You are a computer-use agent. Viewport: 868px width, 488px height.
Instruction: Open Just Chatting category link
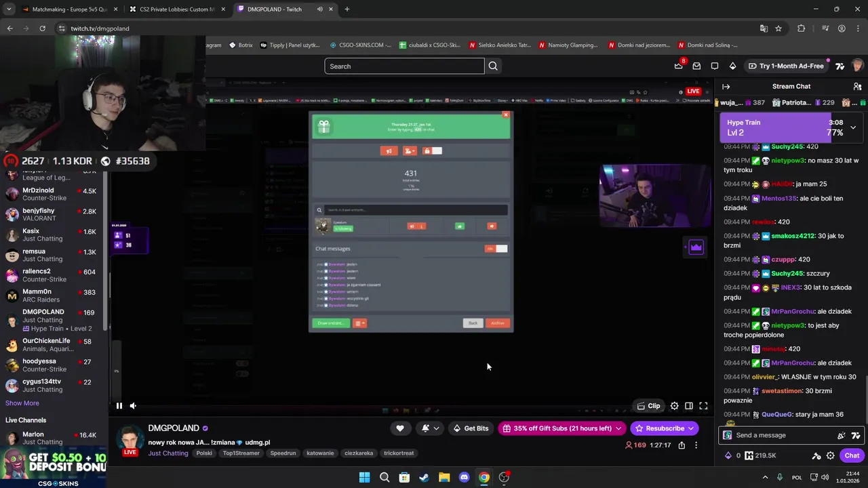(x=168, y=453)
